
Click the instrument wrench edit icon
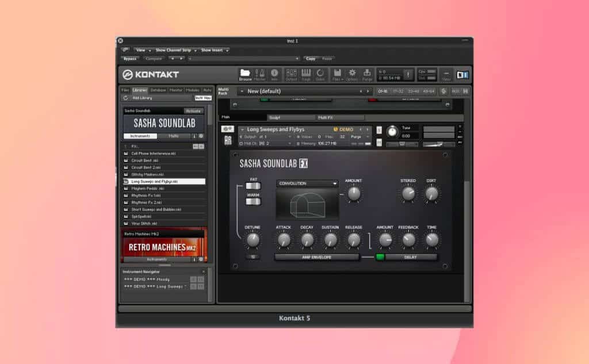coord(228,129)
